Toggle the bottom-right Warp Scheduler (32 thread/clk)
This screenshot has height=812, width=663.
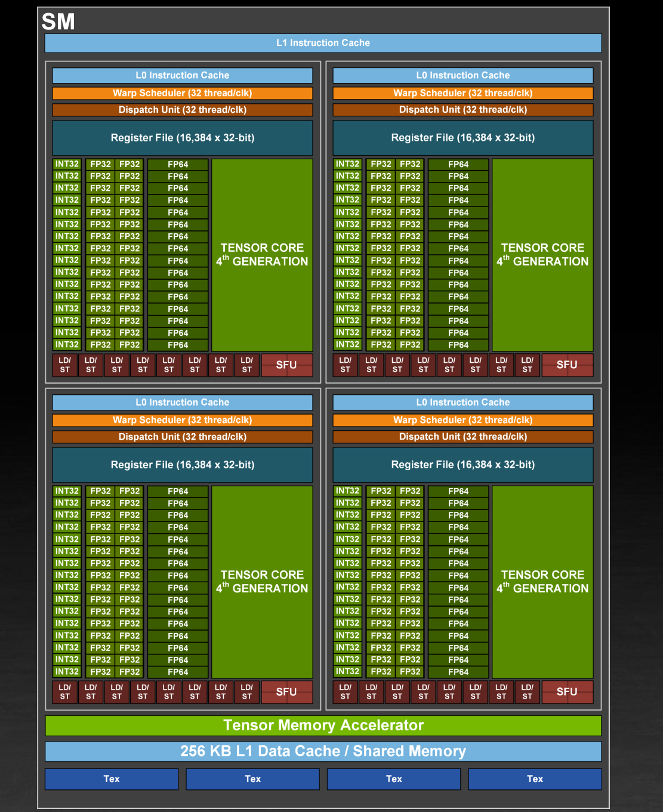(x=462, y=420)
